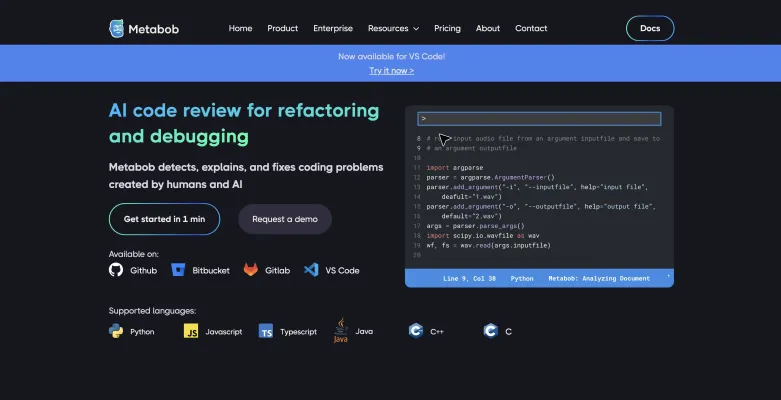
Task: Click the Bitbucket icon
Action: click(x=179, y=270)
